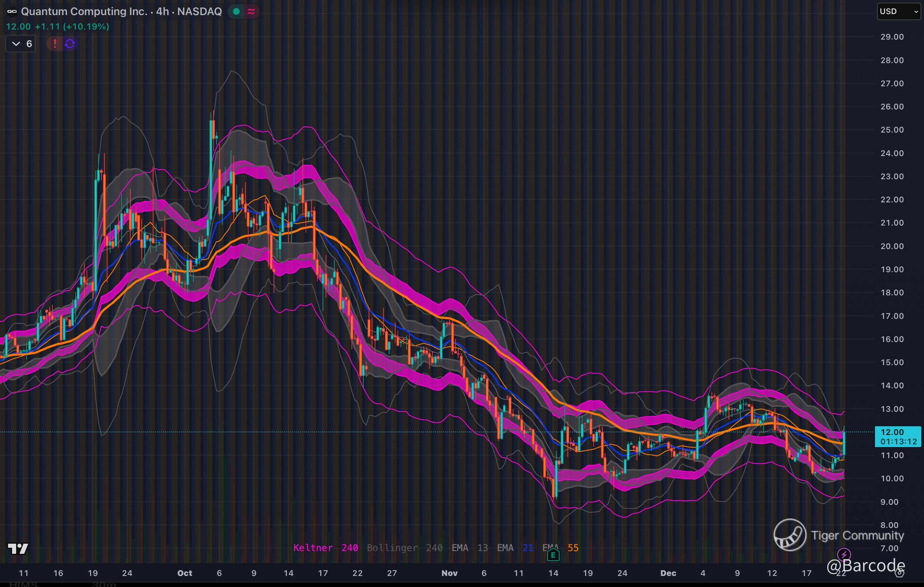Open the TradingView logo at bottom left

click(18, 549)
